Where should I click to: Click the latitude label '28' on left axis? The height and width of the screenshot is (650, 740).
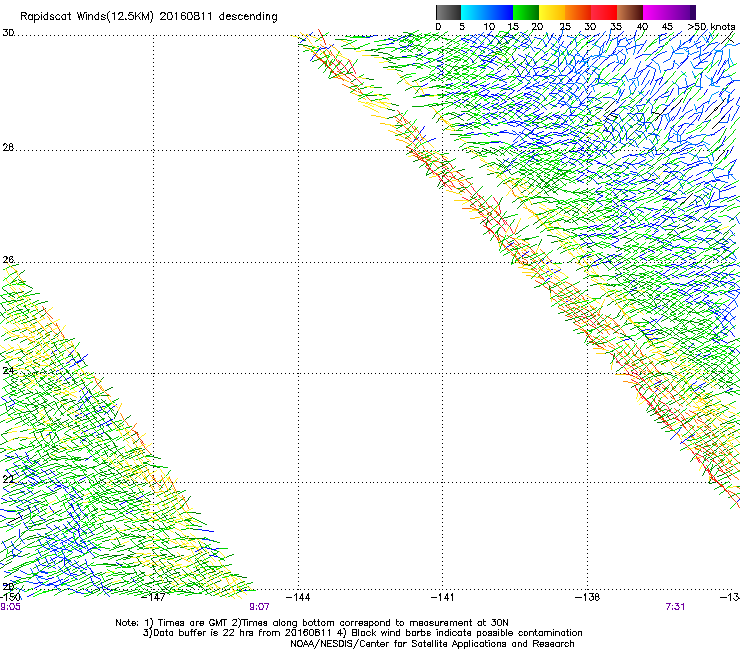pyautogui.click(x=8, y=147)
